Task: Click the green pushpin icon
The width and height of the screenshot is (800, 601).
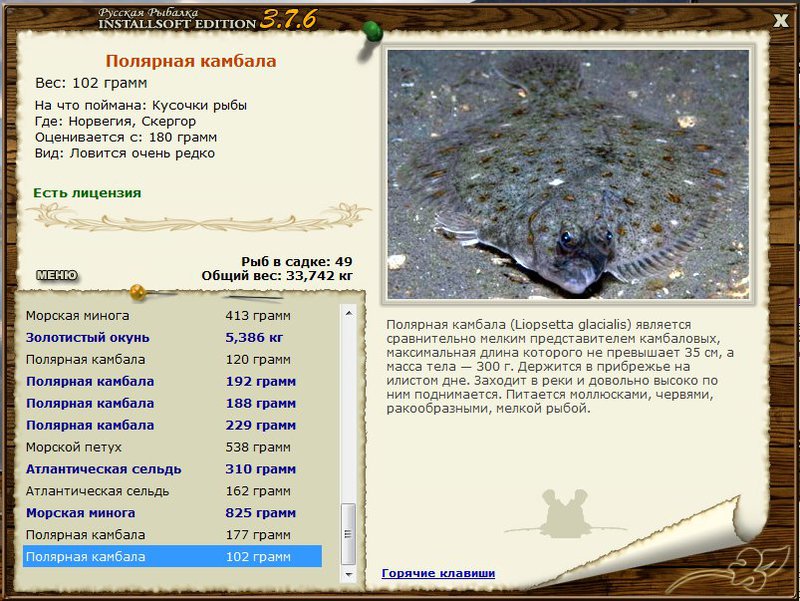Action: [x=372, y=33]
